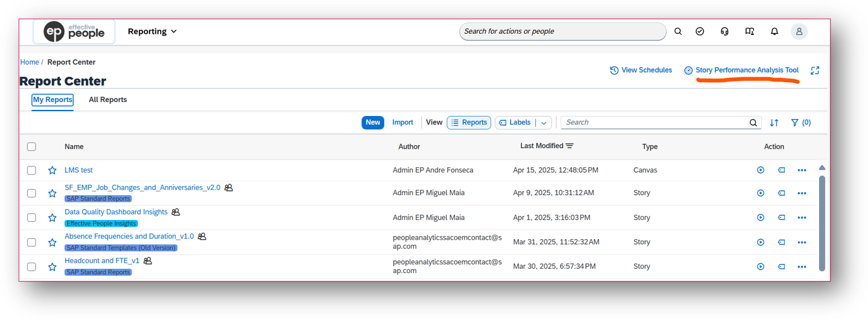Viewport: 868px width, 319px height.
Task: Check the SF_EMP_Job_Changes row checkbox
Action: [31, 193]
